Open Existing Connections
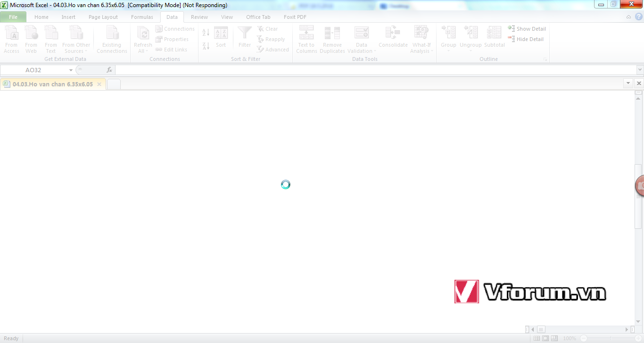The width and height of the screenshot is (644, 343). click(112, 40)
